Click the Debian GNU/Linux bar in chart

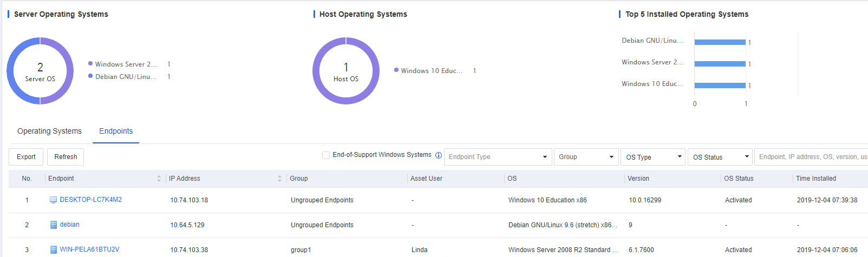coord(720,42)
